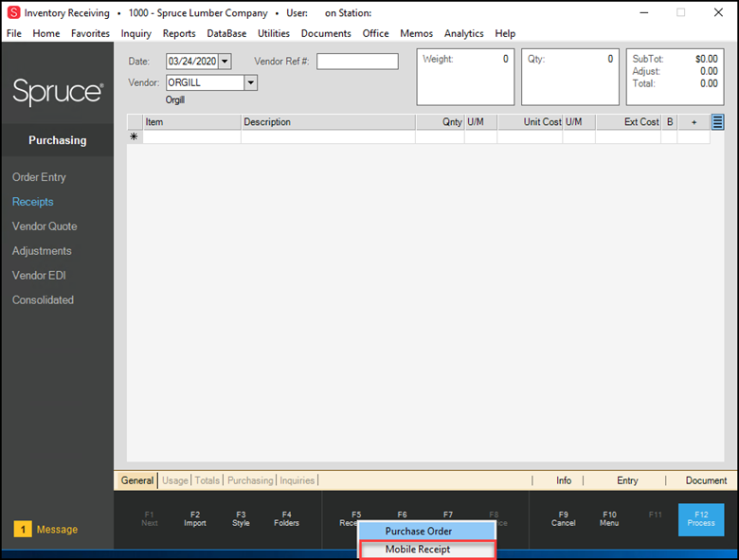
Task: Click the Qnty column header
Action: 441,122
